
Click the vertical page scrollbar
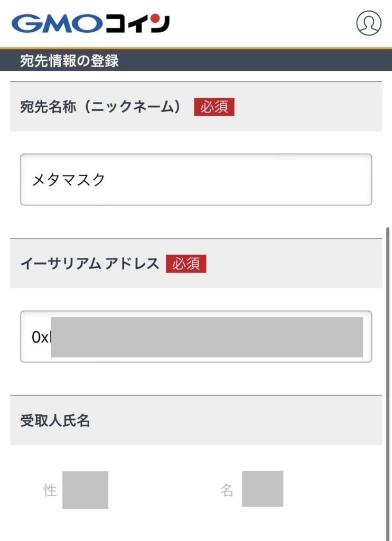coord(388,370)
